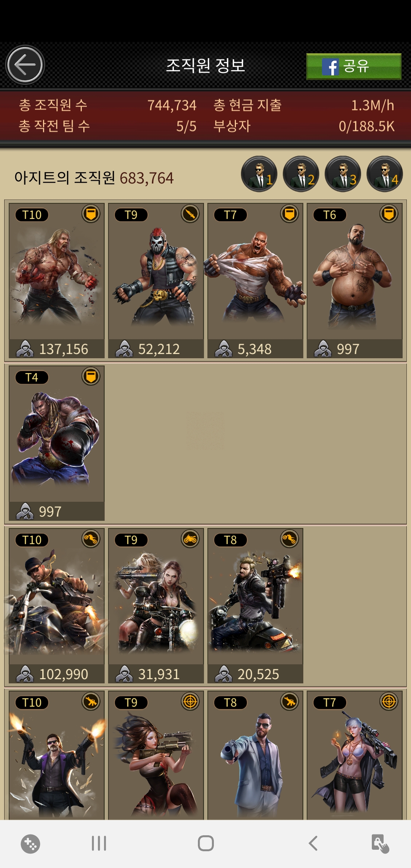Open operation team 3 icon
The height and width of the screenshot is (868, 411).
[x=343, y=174]
